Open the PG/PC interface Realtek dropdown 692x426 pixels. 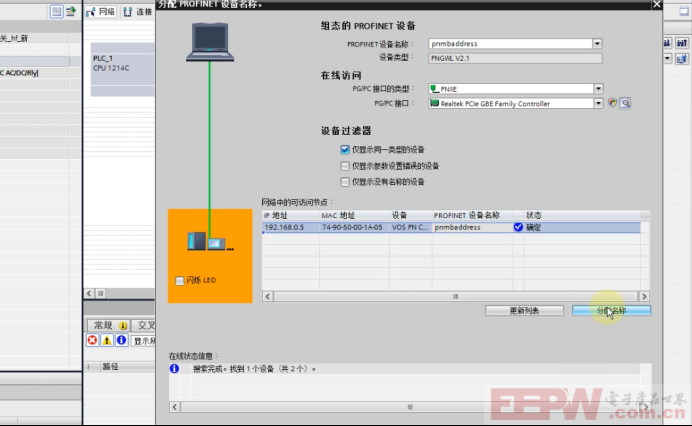click(598, 103)
